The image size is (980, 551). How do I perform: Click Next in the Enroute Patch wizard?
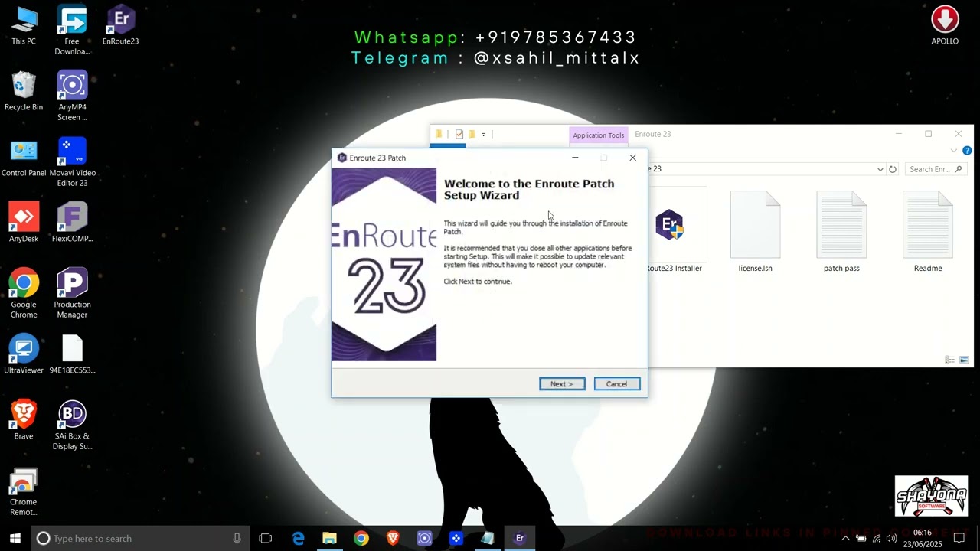(562, 384)
